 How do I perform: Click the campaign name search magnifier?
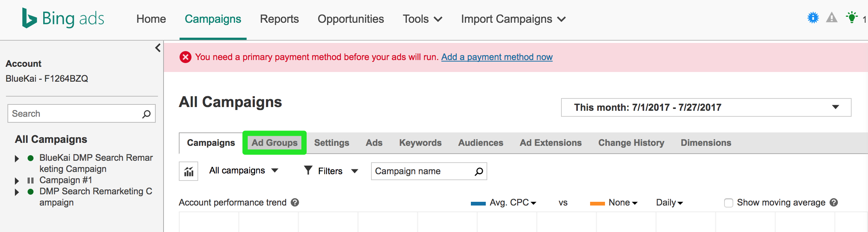click(479, 171)
